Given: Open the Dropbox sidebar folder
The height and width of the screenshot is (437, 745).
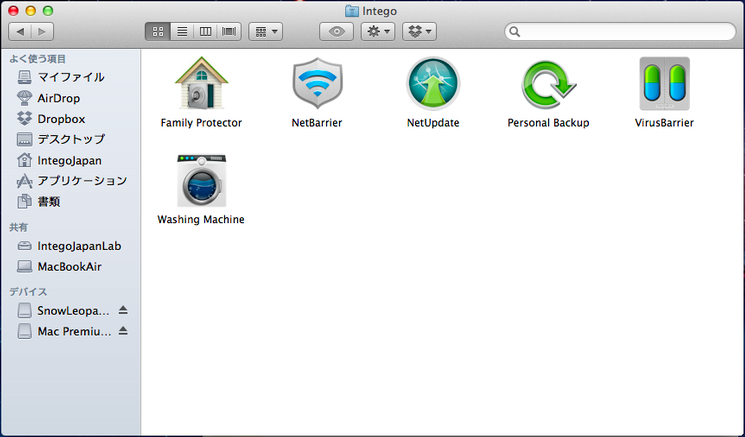Looking at the screenshot, I should pos(70,119).
